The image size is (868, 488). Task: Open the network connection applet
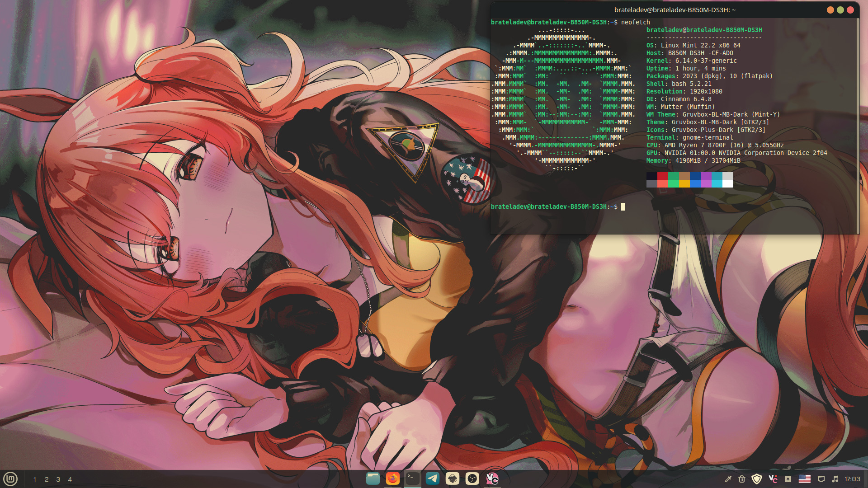pos(821,479)
